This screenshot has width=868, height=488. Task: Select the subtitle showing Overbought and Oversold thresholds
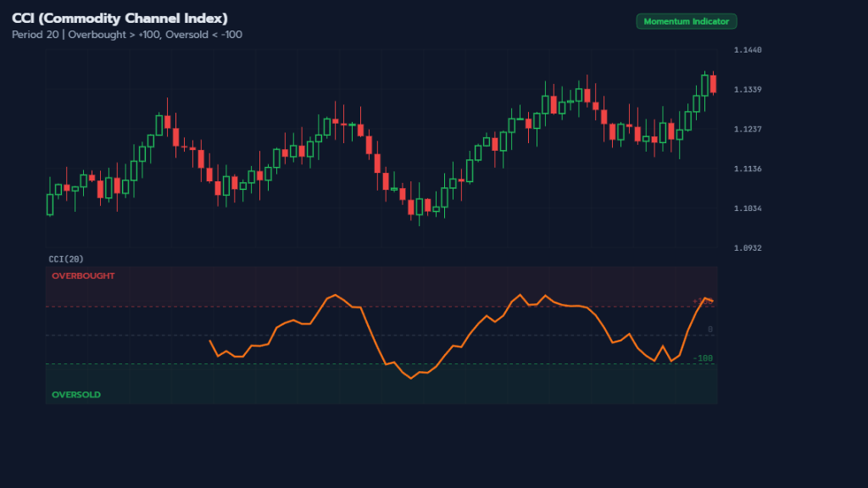click(x=125, y=35)
